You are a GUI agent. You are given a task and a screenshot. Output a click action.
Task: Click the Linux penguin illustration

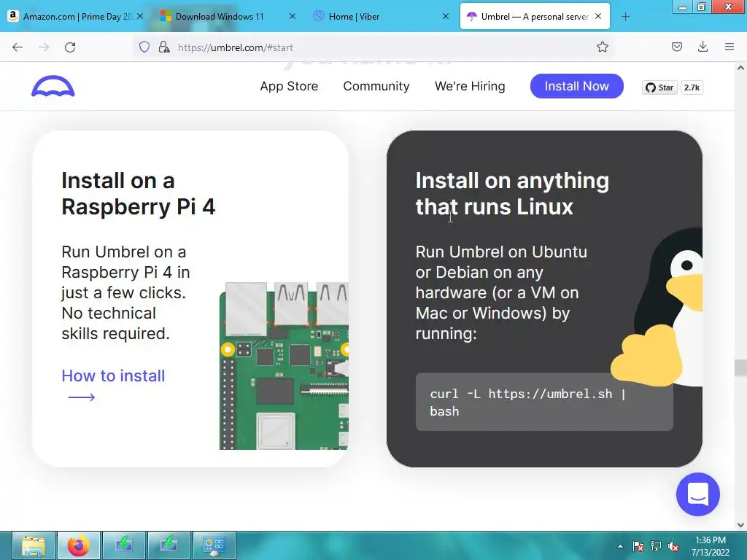[657, 307]
